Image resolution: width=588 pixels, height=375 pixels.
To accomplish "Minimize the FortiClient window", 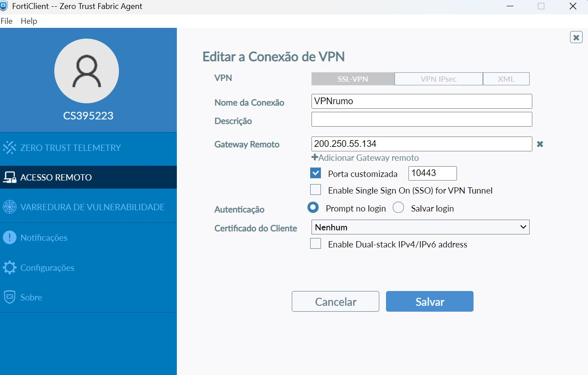I will (x=510, y=6).
